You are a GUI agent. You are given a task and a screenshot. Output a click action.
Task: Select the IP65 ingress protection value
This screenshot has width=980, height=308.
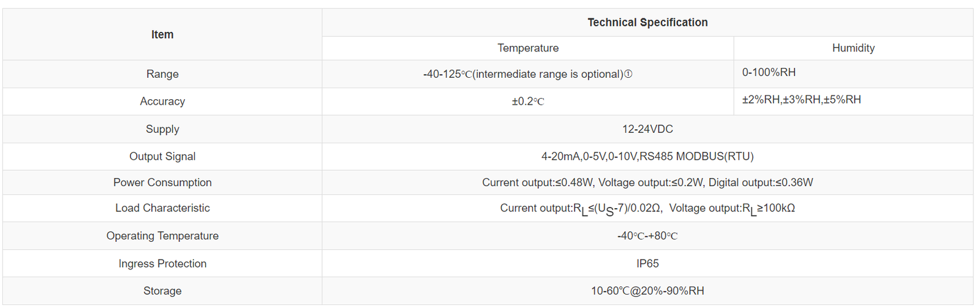[x=647, y=264]
